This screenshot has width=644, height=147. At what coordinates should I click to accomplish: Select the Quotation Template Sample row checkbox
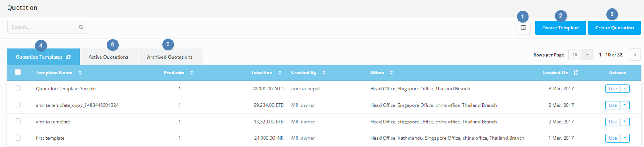(x=18, y=88)
